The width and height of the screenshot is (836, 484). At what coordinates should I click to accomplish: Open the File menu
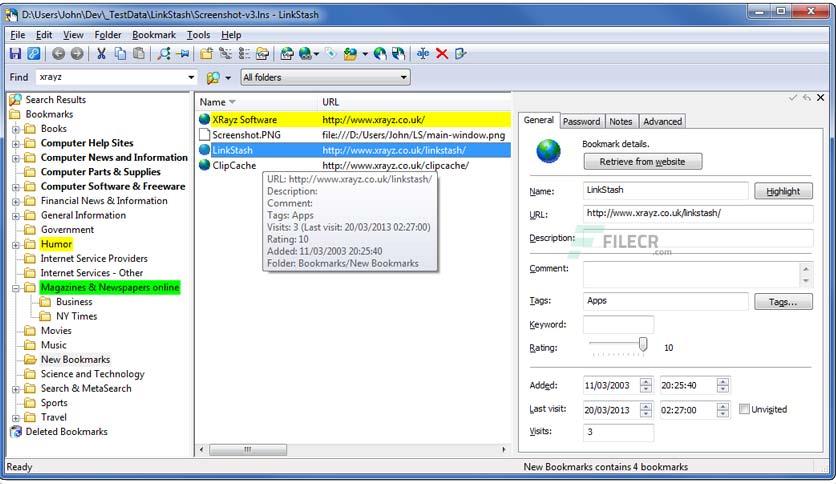click(18, 35)
